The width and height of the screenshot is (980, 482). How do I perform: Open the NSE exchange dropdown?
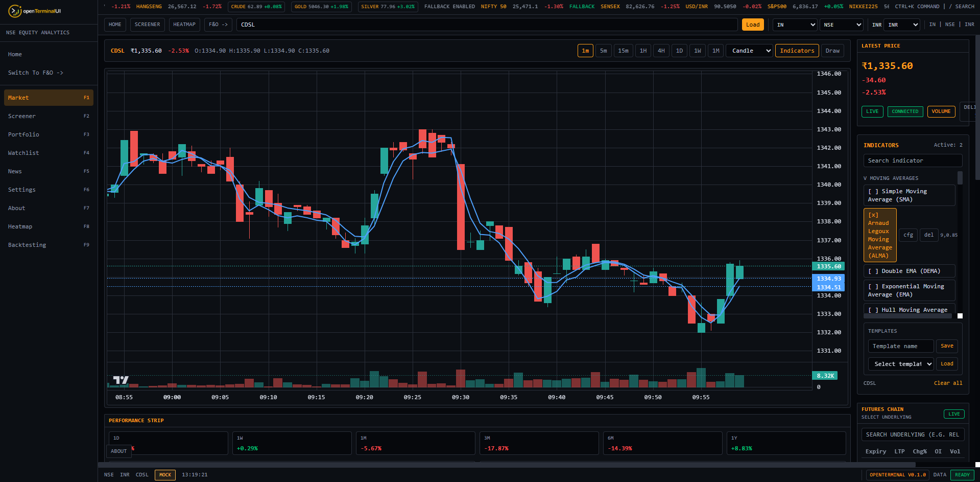(x=842, y=25)
